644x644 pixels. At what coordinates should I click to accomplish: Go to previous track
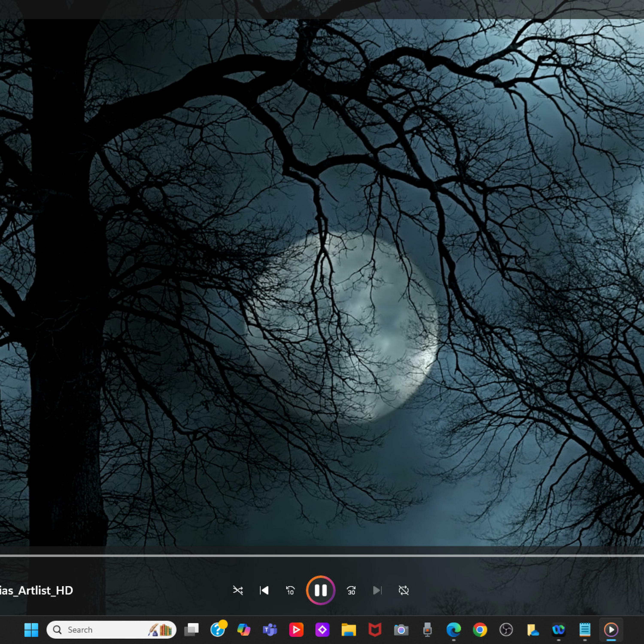tap(264, 590)
